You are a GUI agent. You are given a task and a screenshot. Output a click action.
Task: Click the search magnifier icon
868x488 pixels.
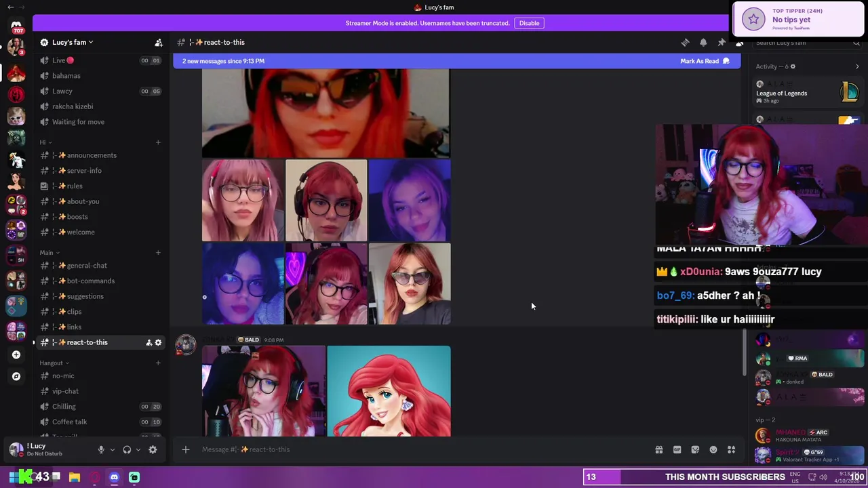tap(856, 43)
